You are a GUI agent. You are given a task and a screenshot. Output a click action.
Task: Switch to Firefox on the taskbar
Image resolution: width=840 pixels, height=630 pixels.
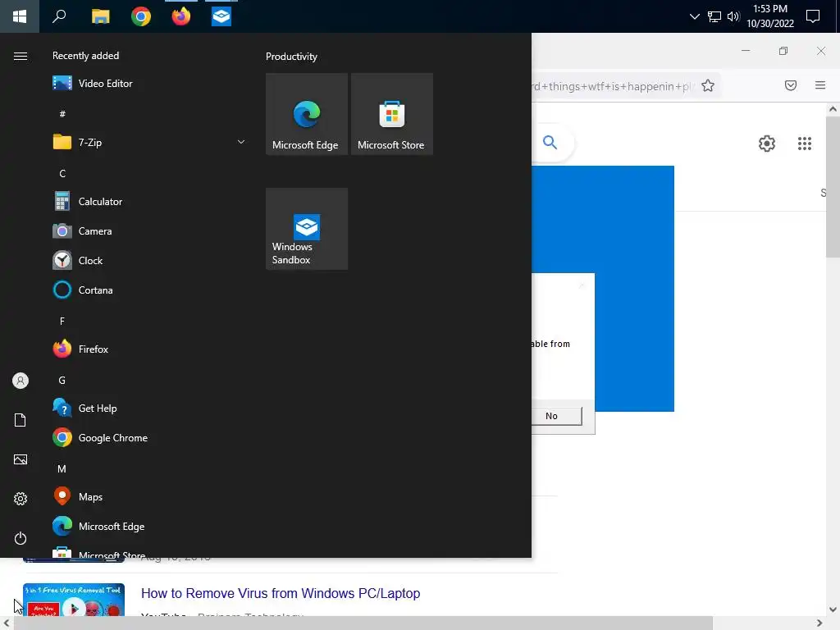click(x=181, y=16)
